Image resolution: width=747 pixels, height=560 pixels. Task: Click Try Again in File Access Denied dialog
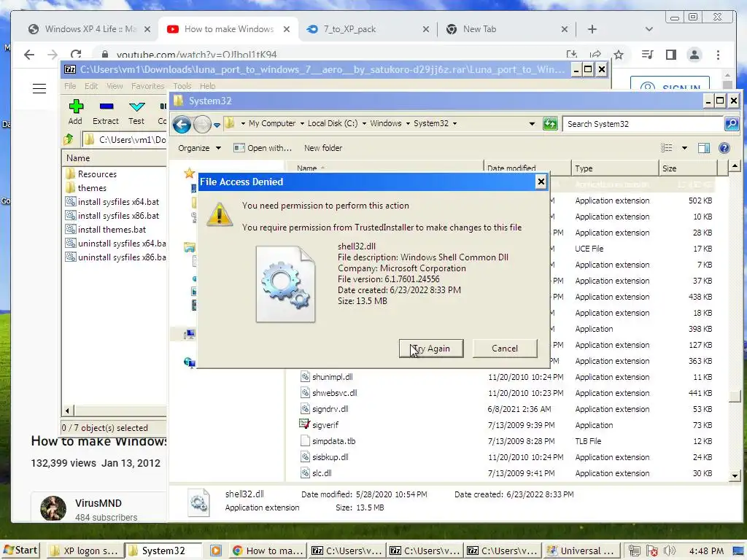tap(431, 349)
